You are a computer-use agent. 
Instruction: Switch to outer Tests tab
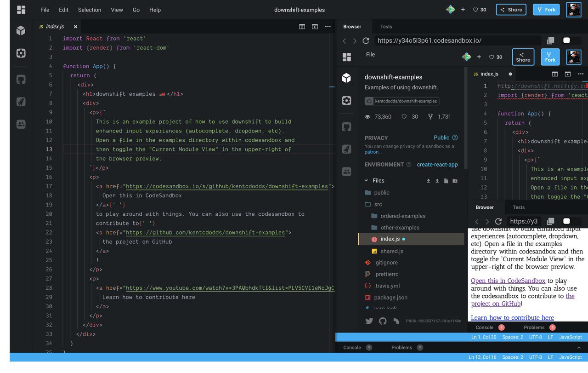(x=386, y=27)
